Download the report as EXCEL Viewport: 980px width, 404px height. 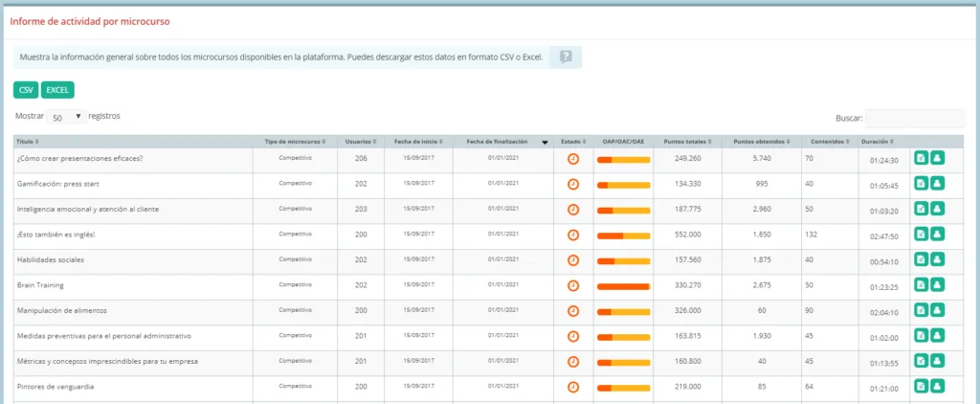[x=57, y=90]
